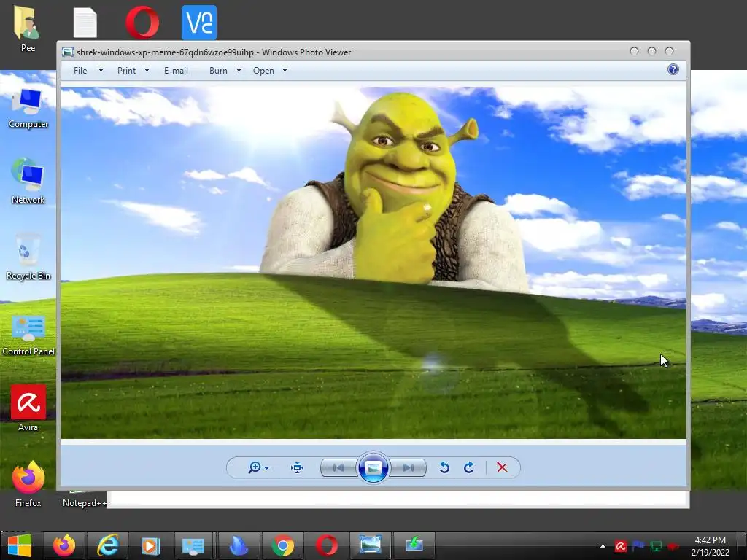Rotate the photo clockwise
The height and width of the screenshot is (560, 747).
tap(469, 467)
